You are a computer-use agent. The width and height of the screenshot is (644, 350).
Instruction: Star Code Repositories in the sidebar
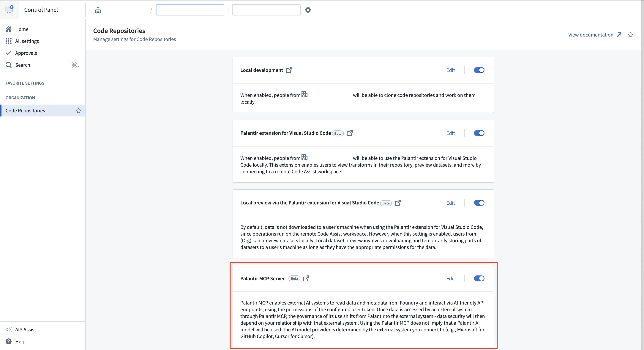click(78, 111)
